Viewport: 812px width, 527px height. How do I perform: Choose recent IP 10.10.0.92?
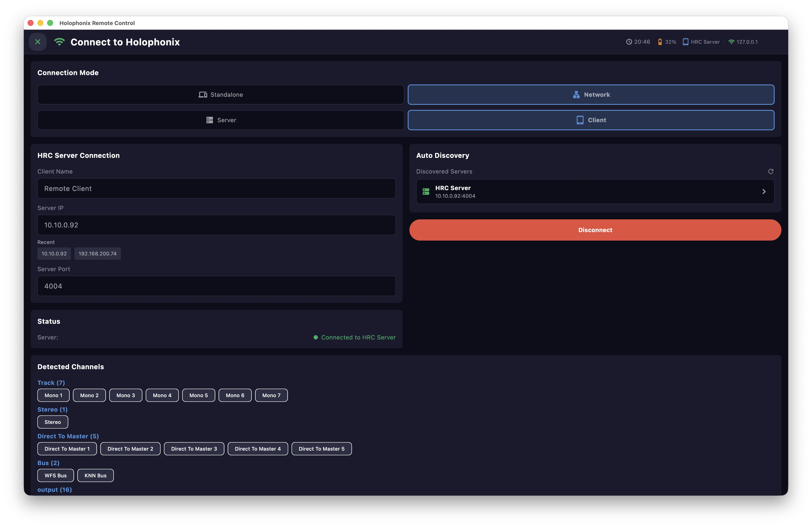54,254
